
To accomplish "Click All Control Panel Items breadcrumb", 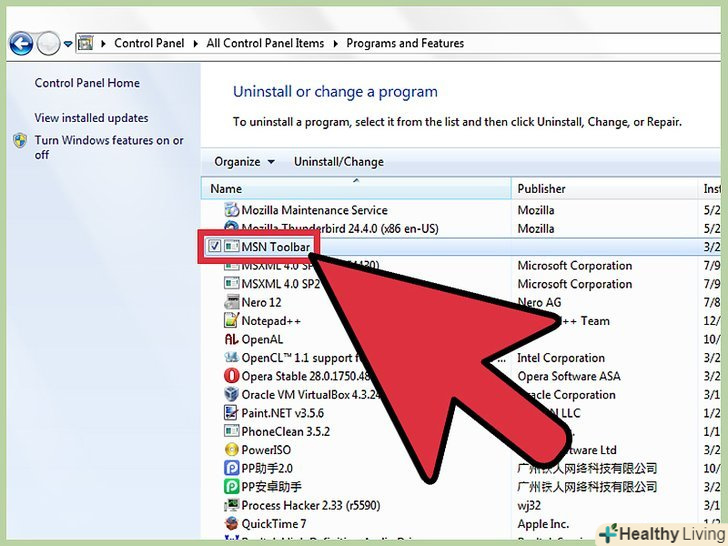I will point(265,43).
